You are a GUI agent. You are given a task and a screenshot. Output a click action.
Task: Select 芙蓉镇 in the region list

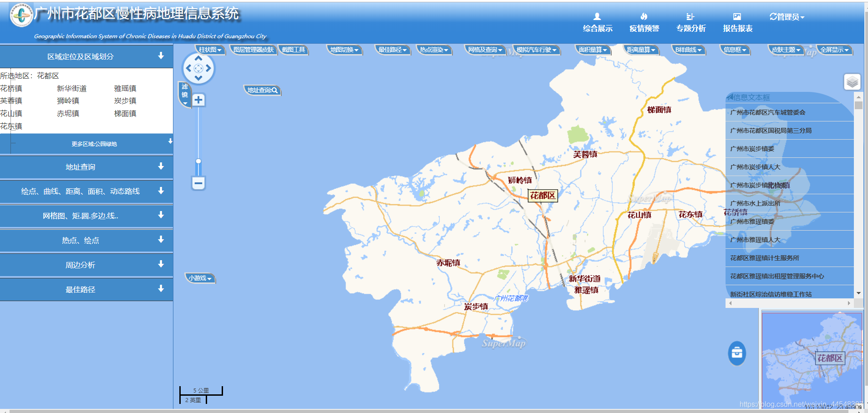11,101
